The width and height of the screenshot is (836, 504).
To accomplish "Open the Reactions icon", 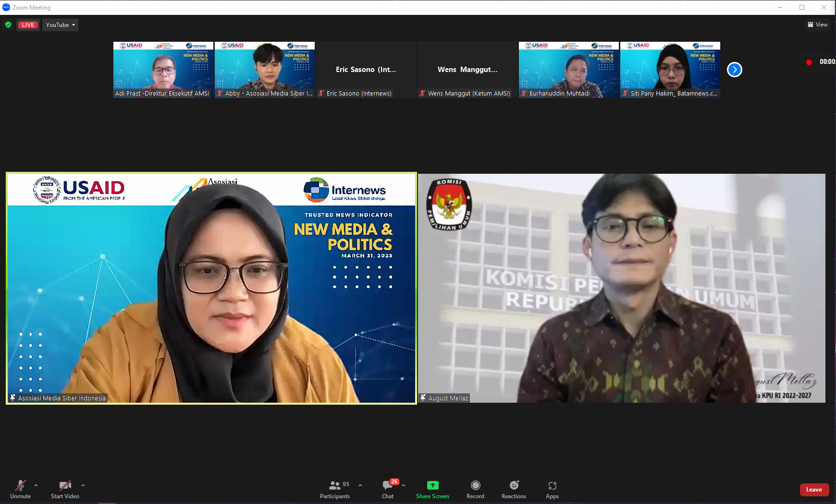I will pos(514,485).
